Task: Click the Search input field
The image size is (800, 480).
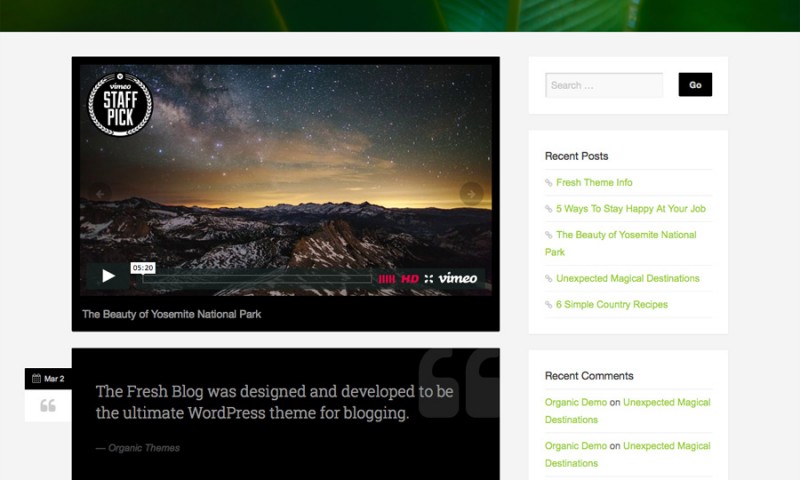Action: (x=604, y=85)
